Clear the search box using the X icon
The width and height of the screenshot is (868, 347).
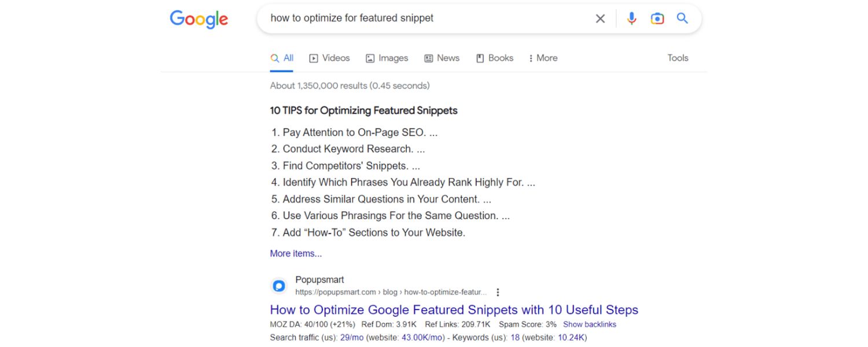tap(600, 18)
